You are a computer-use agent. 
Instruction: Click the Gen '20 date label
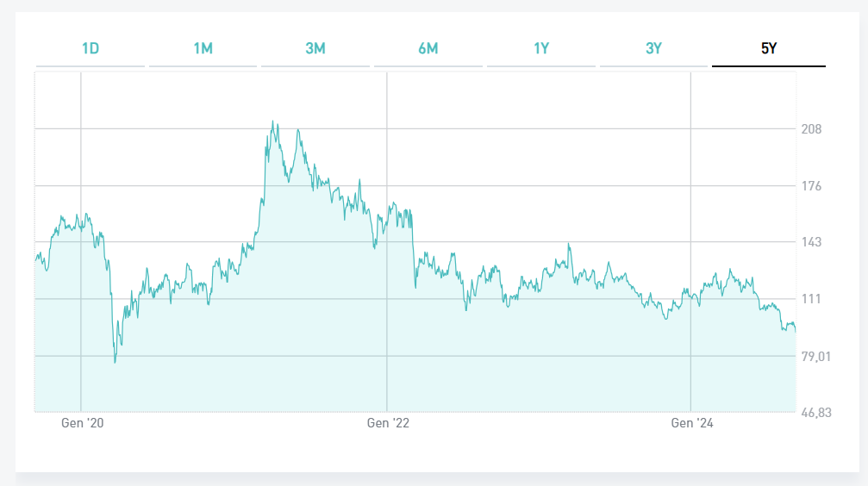[83, 423]
